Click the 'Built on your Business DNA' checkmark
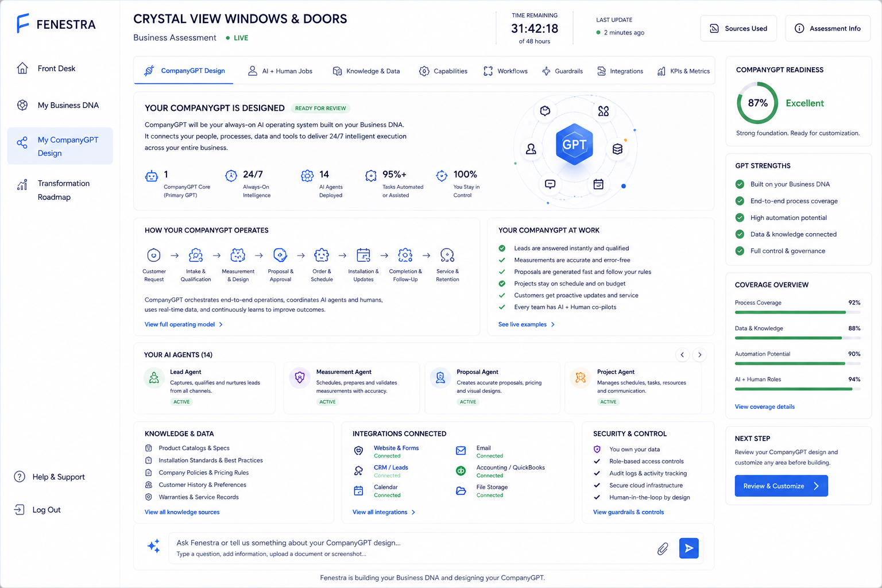This screenshot has height=588, width=882. (x=740, y=184)
